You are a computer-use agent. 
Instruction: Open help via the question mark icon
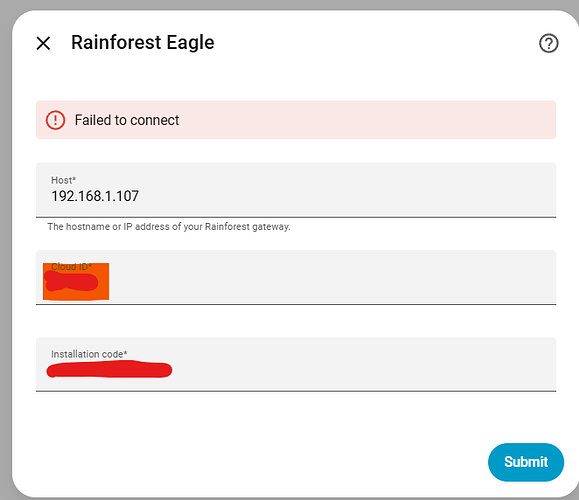pos(548,43)
